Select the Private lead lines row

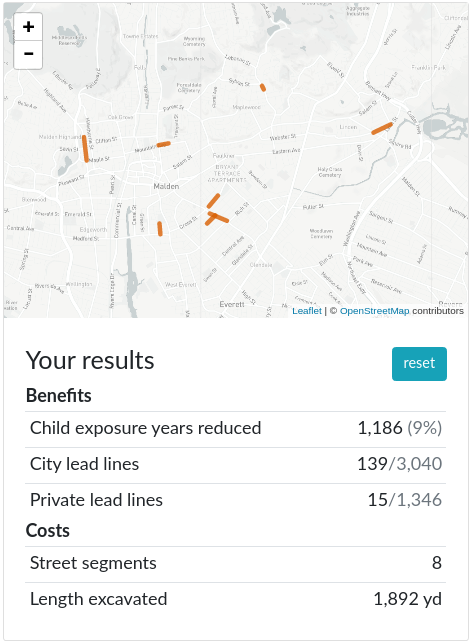click(x=235, y=501)
